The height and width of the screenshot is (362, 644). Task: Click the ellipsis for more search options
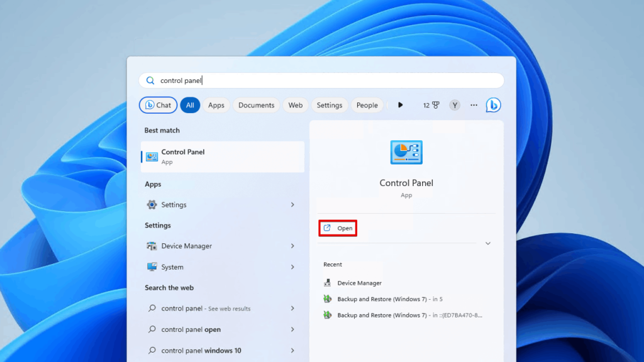tap(474, 105)
